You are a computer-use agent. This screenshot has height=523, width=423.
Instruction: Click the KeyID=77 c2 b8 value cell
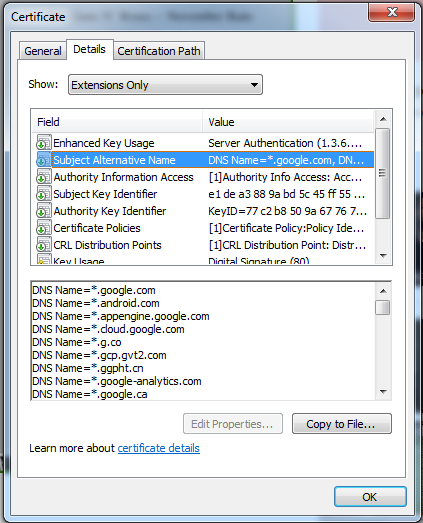(x=288, y=211)
